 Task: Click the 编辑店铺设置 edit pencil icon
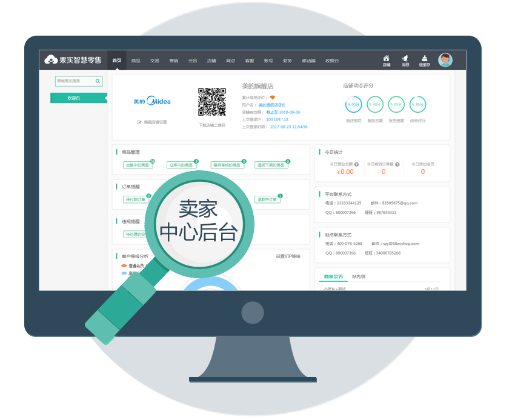(139, 122)
